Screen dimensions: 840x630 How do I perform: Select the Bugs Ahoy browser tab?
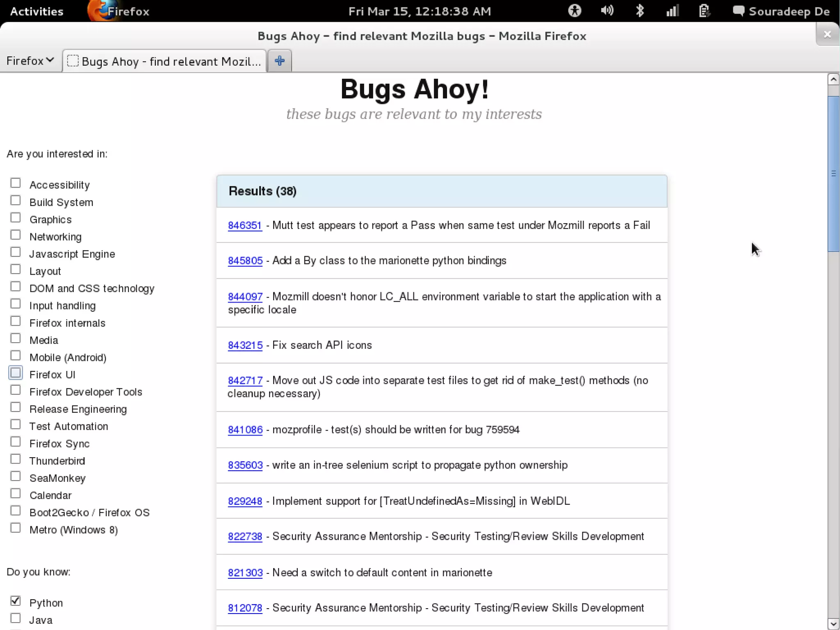tap(165, 61)
